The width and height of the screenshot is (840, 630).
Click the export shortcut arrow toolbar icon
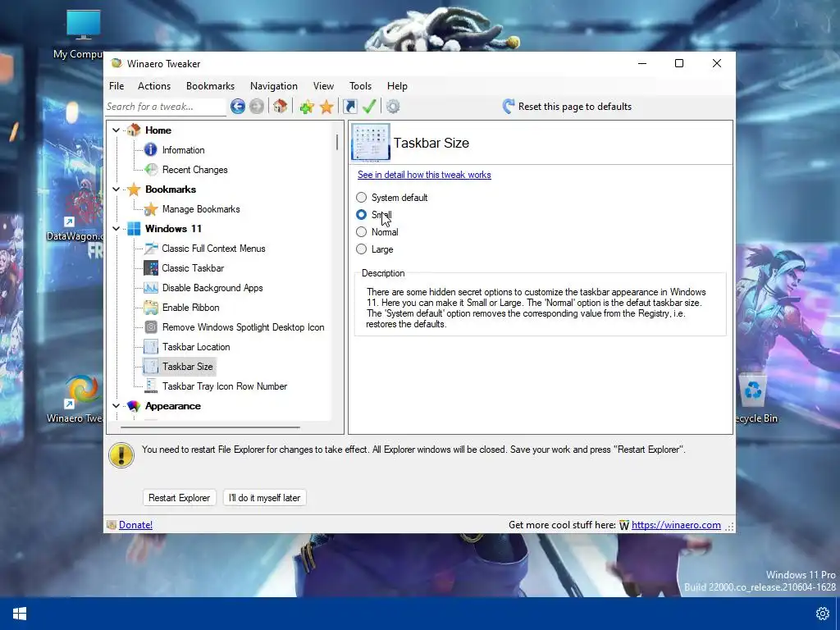point(349,107)
